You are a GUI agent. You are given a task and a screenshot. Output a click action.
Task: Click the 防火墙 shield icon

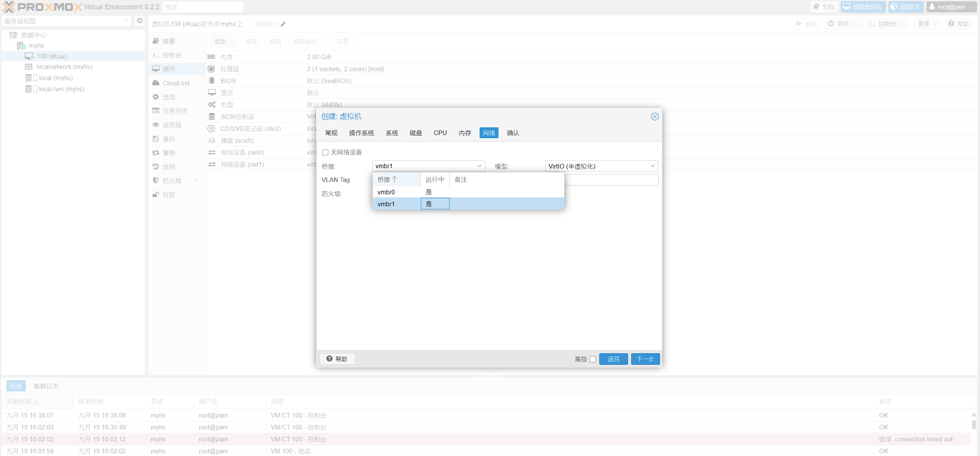pos(156,180)
